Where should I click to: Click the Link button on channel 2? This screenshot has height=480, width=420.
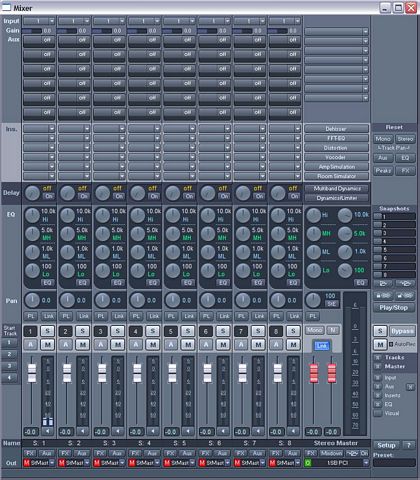point(84,316)
